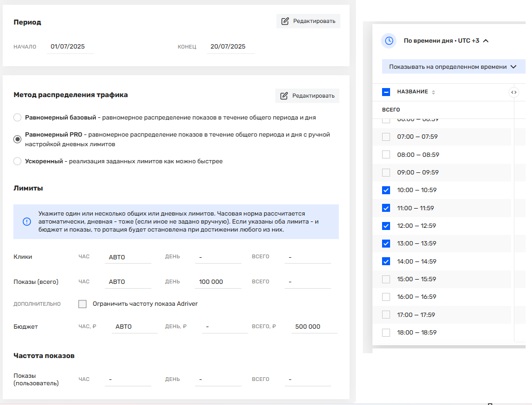This screenshot has width=532, height=405.
Task: Open Показывать на определенном времени dropdown
Action: click(453, 67)
